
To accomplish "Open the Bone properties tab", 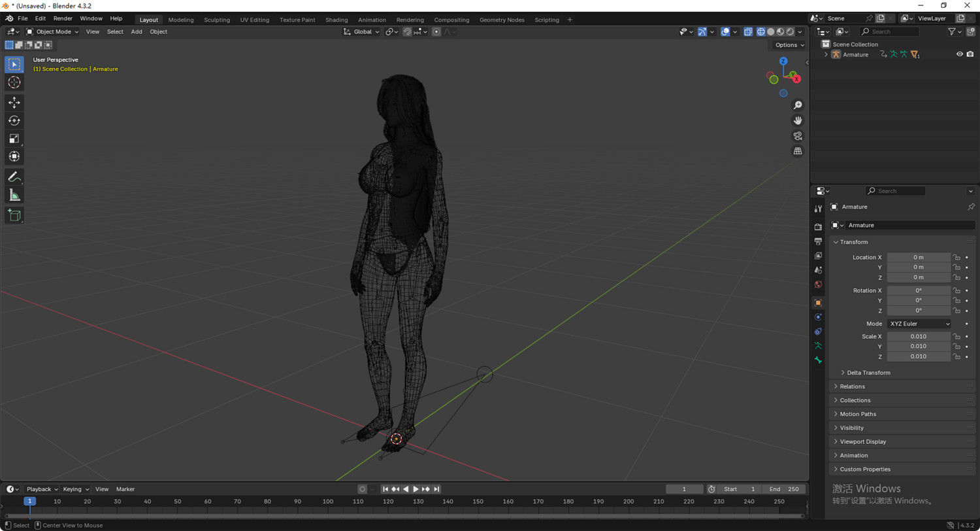I will pyautogui.click(x=818, y=360).
